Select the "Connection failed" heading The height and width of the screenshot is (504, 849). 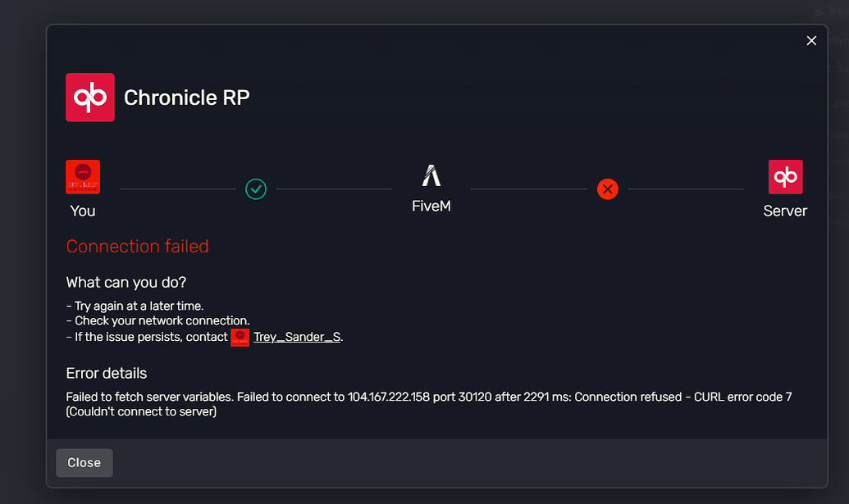137,246
